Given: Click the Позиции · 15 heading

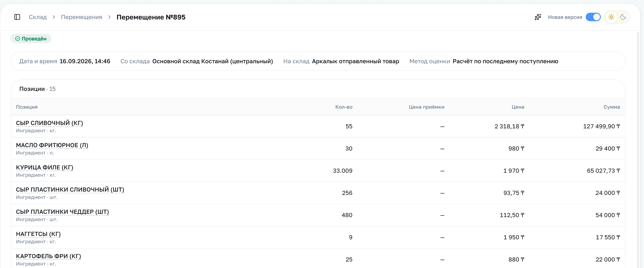Looking at the screenshot, I should click(x=38, y=89).
